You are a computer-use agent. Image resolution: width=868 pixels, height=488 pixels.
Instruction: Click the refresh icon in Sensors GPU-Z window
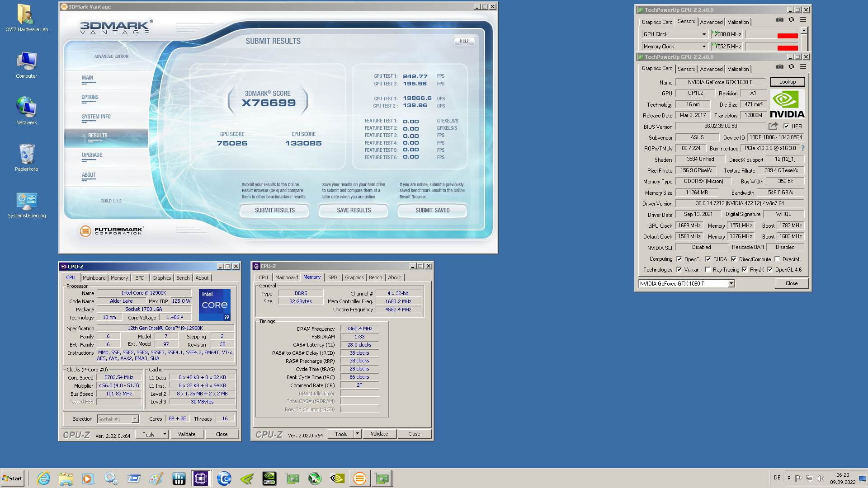(x=791, y=20)
